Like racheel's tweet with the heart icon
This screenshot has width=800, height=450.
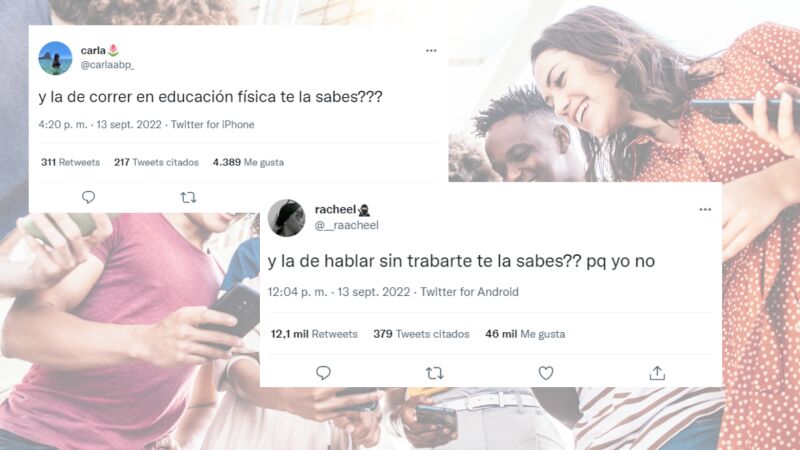point(546,373)
